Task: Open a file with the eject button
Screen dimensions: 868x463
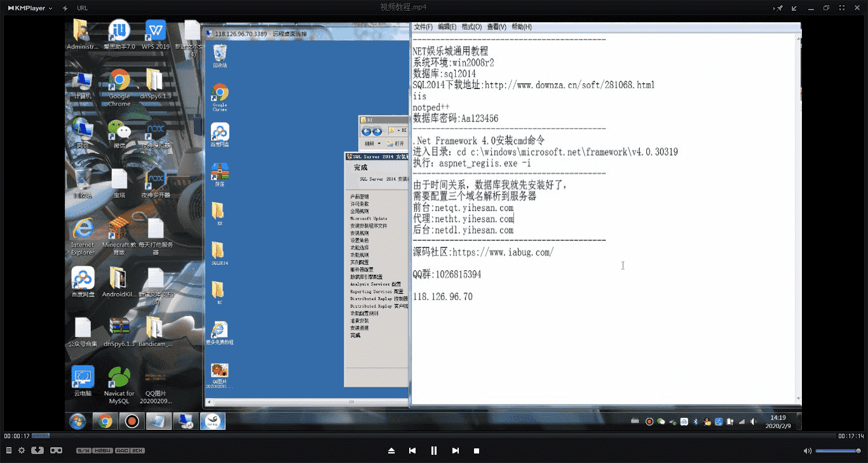Action: (391, 450)
